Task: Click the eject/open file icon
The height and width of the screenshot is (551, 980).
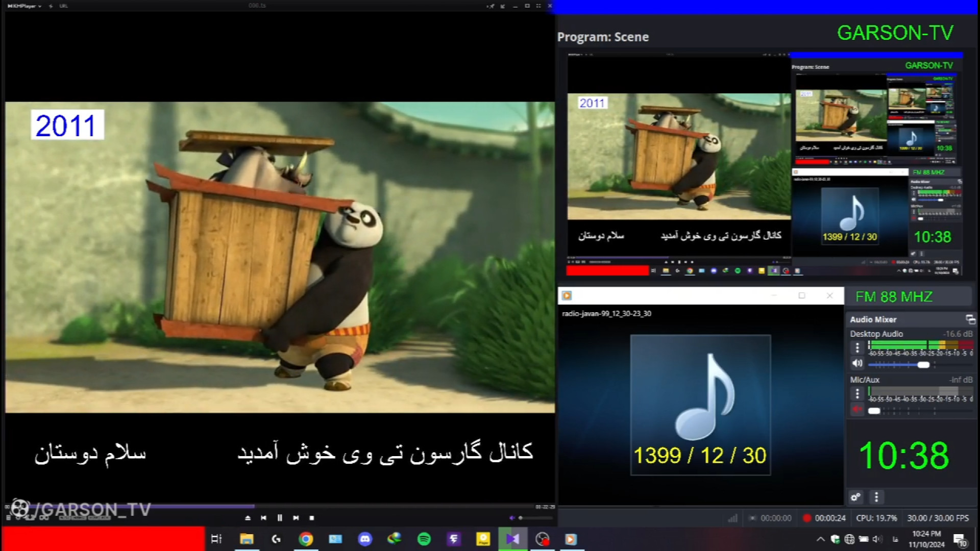Action: [x=248, y=518]
